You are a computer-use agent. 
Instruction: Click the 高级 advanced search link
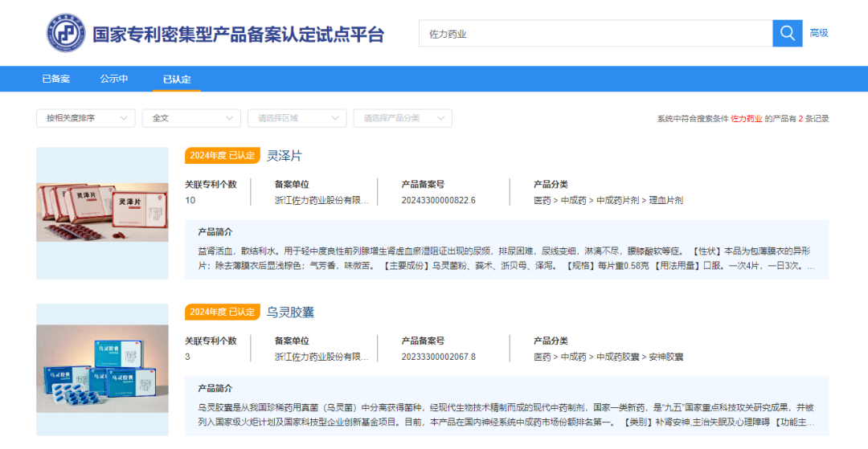tap(819, 33)
